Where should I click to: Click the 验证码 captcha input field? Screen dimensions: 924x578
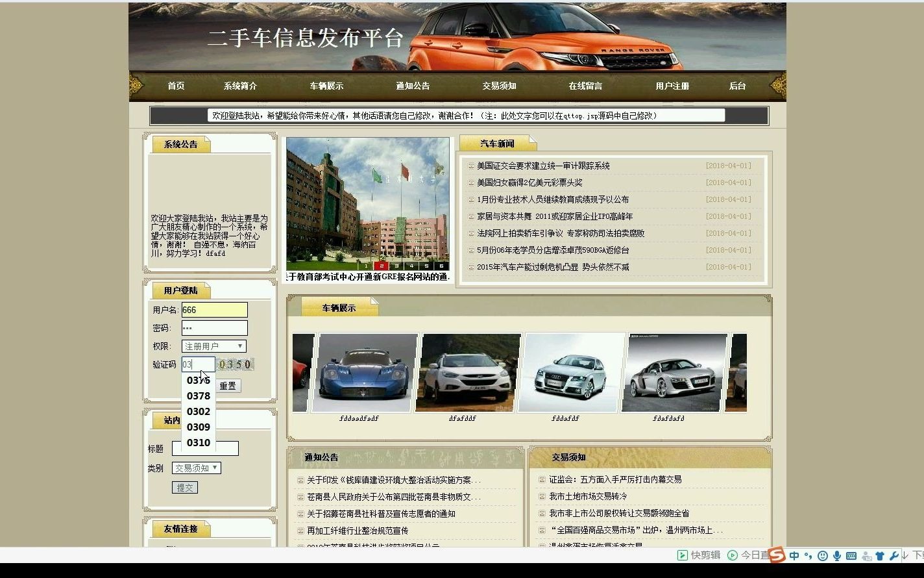coord(198,364)
